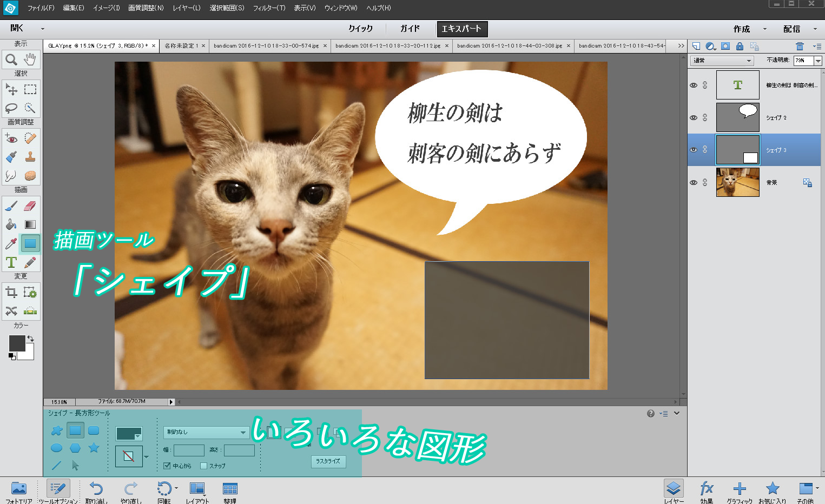Toggle the 中心から checkbox

pyautogui.click(x=167, y=466)
